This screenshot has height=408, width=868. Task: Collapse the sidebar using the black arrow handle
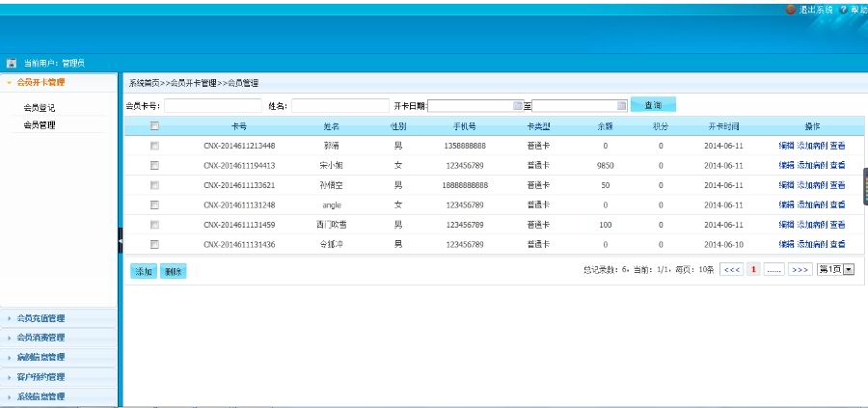click(x=121, y=240)
